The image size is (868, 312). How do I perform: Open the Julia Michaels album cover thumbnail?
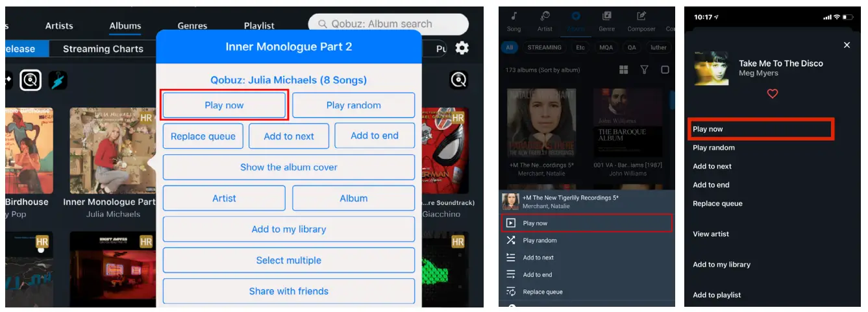112,150
